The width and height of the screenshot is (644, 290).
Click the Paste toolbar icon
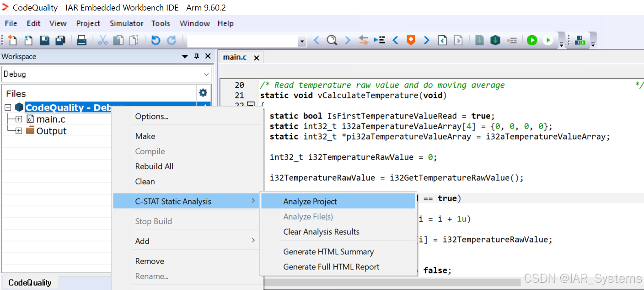tap(133, 41)
